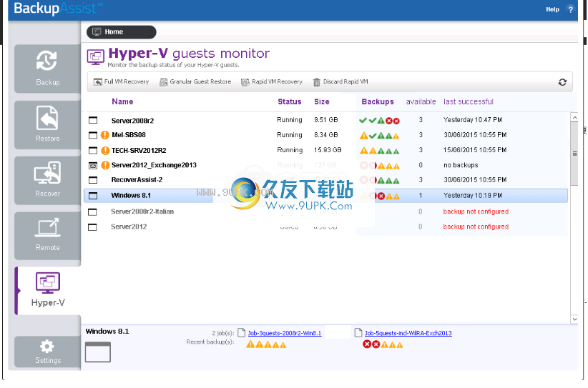Click the warning icon beside Server2012_Exchange2013

coord(105,165)
